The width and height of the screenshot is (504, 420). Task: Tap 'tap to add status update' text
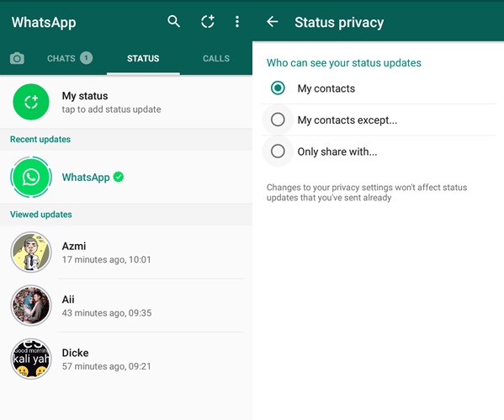111,109
